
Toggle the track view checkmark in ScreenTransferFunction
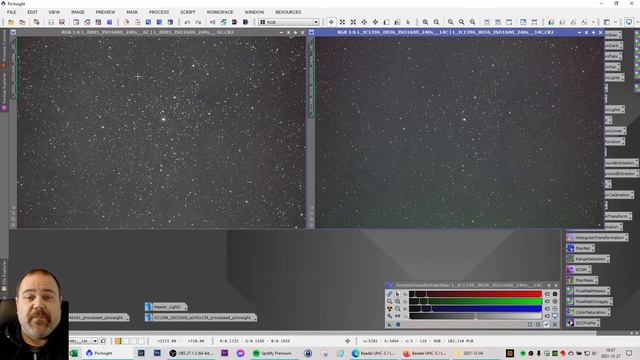(x=546, y=325)
